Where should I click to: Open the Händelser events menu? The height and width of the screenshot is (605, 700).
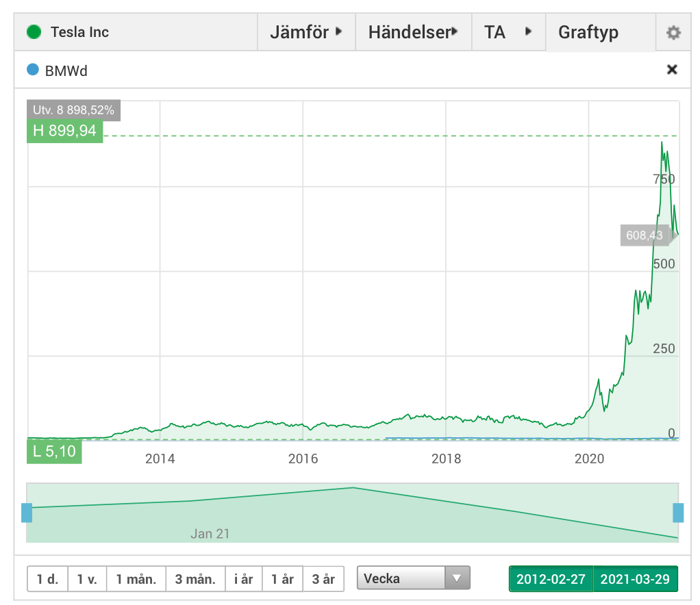[x=414, y=32]
